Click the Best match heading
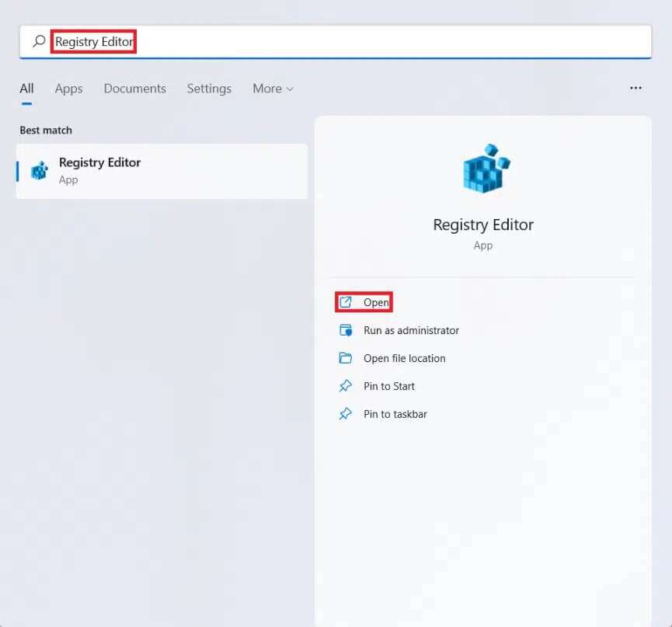The height and width of the screenshot is (627, 672). 46,130
